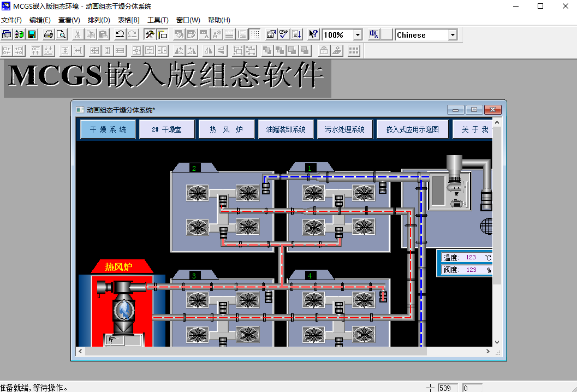The height and width of the screenshot is (392, 577).
Task: Click the 热风炉 navigation button
Action: pyautogui.click(x=227, y=129)
